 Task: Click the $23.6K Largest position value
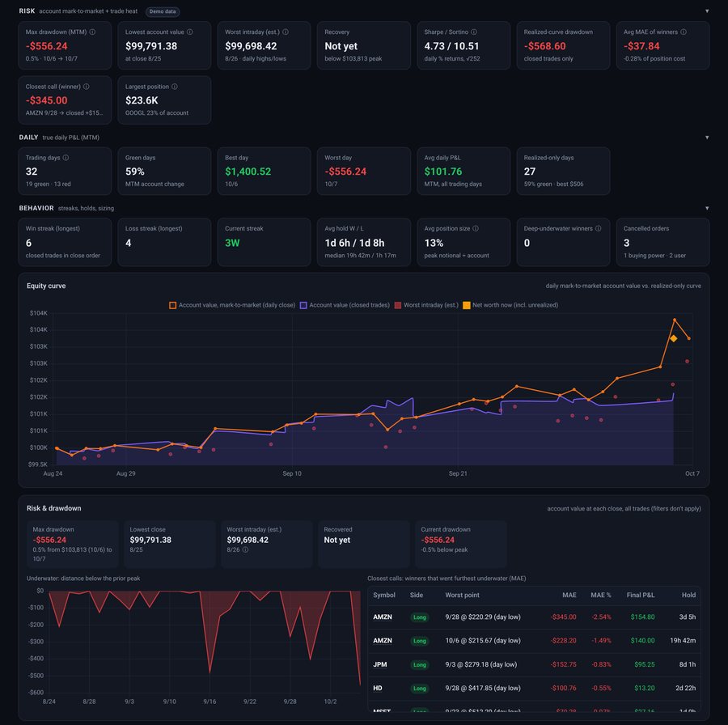(142, 100)
